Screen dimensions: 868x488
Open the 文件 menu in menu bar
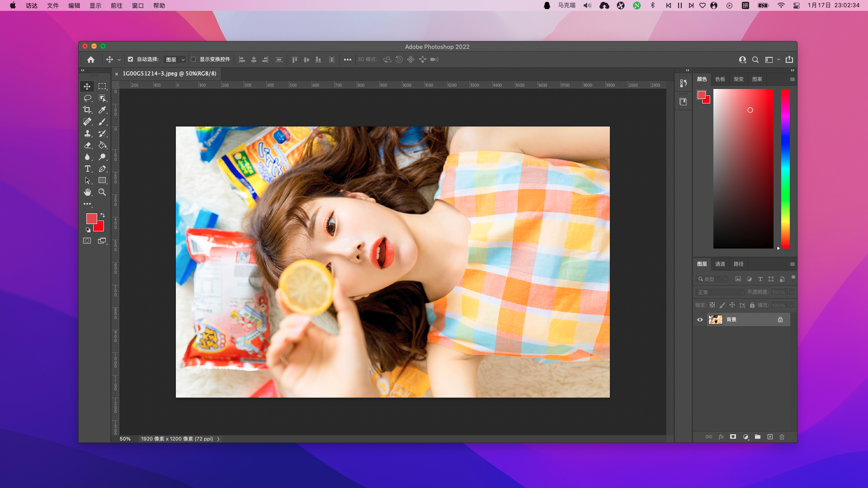tap(53, 5)
